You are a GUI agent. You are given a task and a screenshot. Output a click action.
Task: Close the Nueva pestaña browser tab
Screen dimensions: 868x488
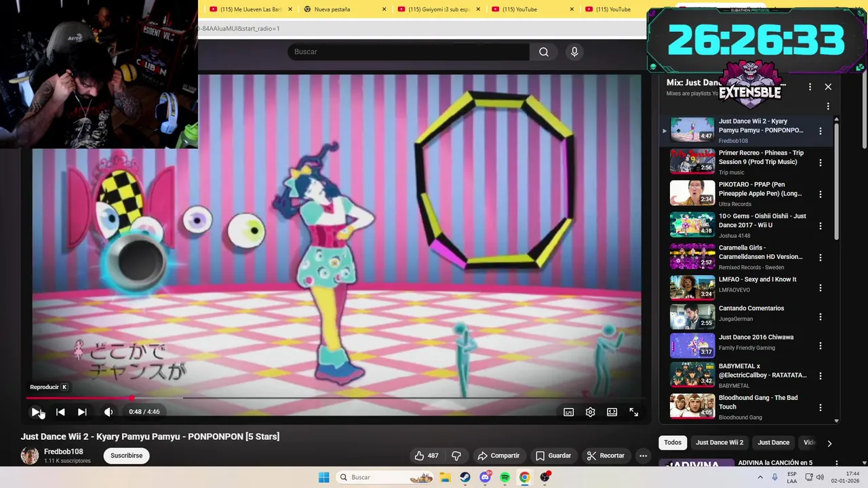coord(384,9)
